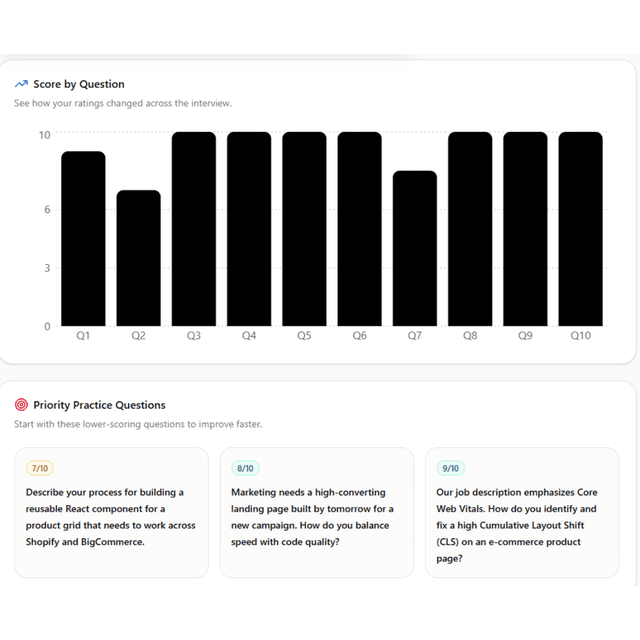Click the Q10 score bar
This screenshot has height=640, width=640.
580,229
